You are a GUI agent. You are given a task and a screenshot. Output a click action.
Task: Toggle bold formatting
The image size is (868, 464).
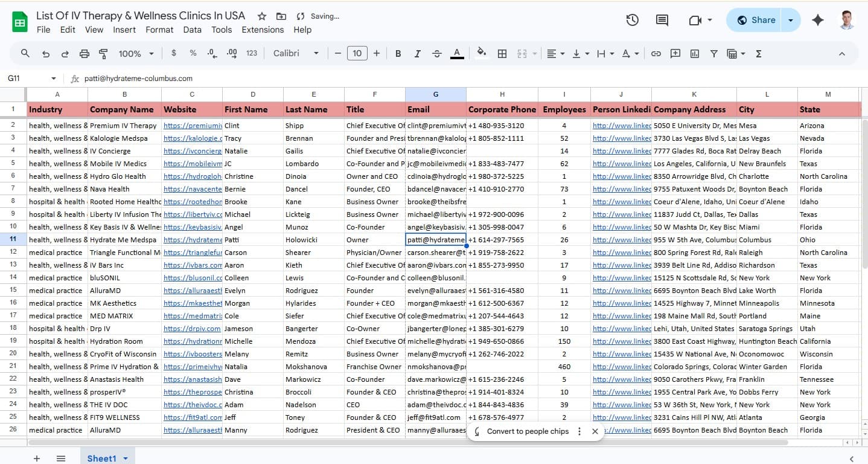coord(398,54)
